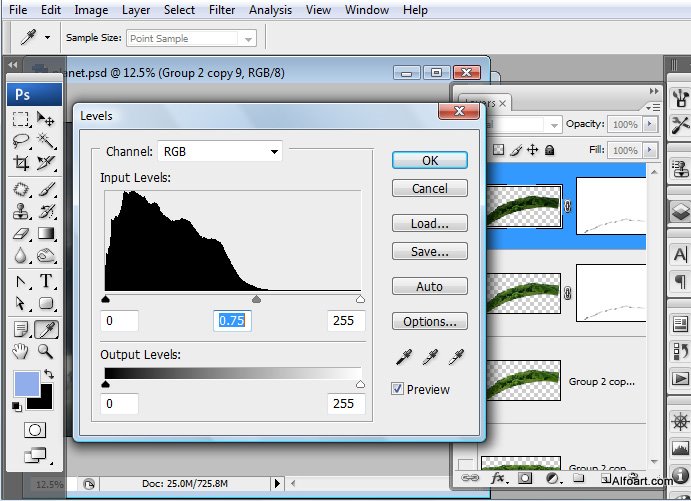Select the Zoom magnifier tool
Screen dimensions: 691x501
point(46,351)
